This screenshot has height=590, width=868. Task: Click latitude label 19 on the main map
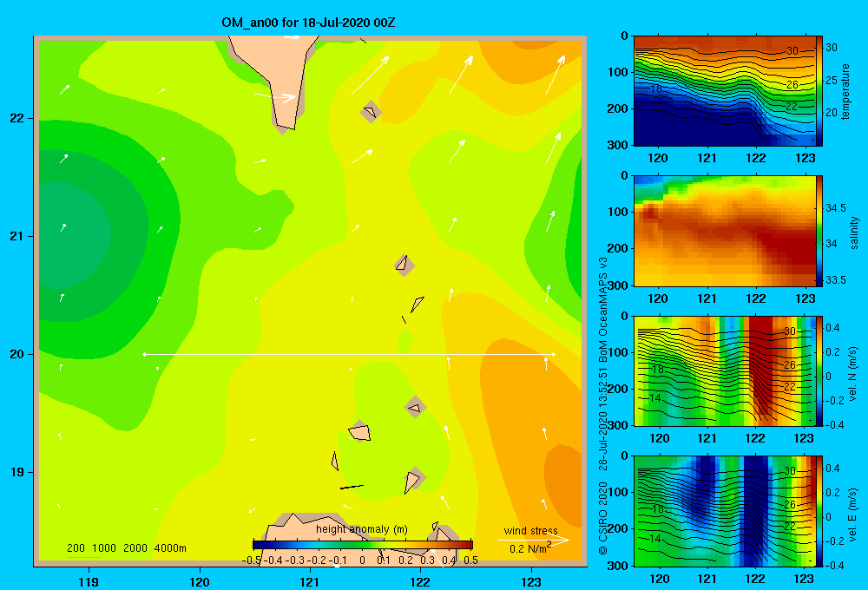click(17, 472)
